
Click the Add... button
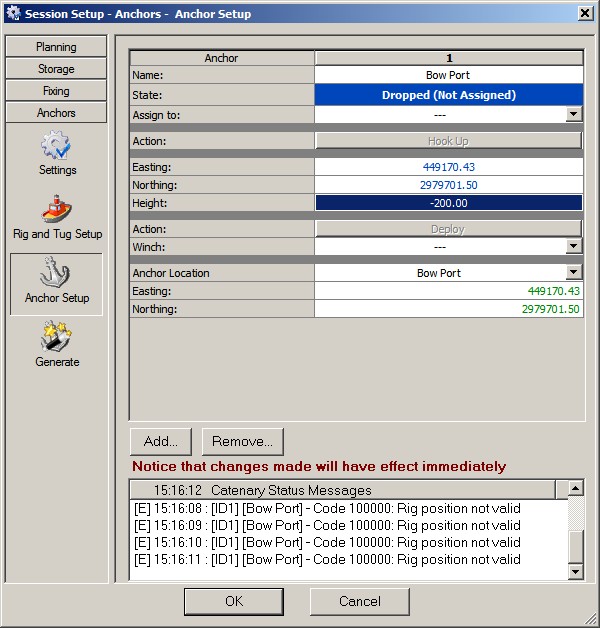(161, 441)
